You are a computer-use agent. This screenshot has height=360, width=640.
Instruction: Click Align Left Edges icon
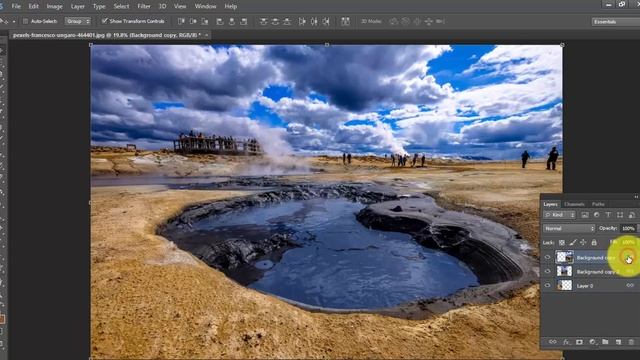click(x=220, y=21)
